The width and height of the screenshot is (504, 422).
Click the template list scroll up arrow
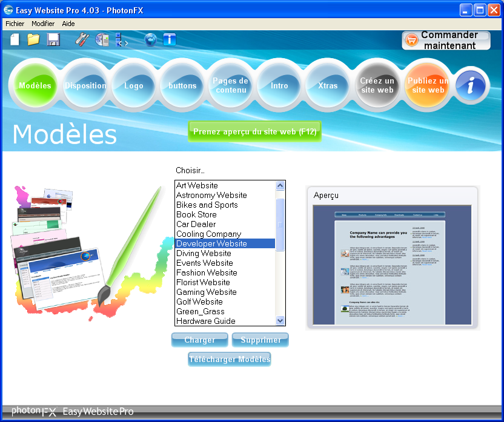click(x=280, y=186)
